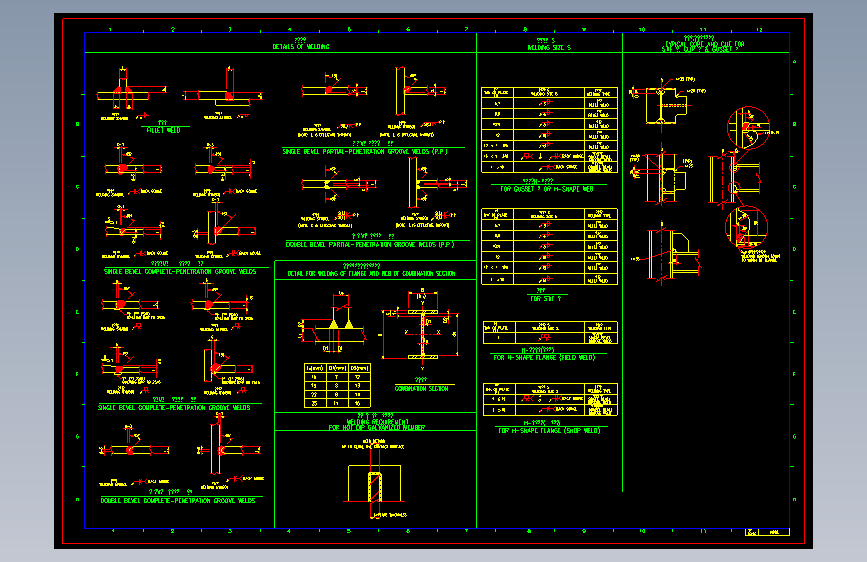867x562 pixels.
Task: Select 'FOR H-SHAPE FLANGE (FIELD WELD)' caption
Action: click(x=544, y=358)
